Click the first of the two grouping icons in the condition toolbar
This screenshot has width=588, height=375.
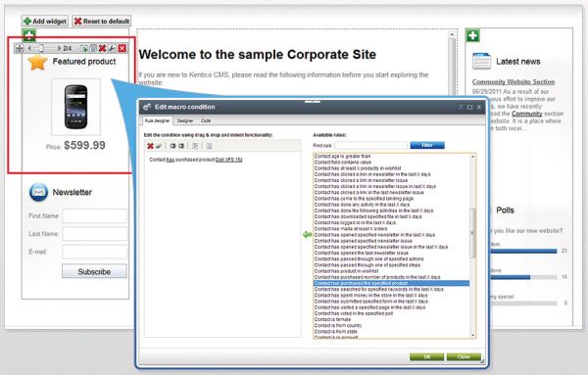click(172, 146)
